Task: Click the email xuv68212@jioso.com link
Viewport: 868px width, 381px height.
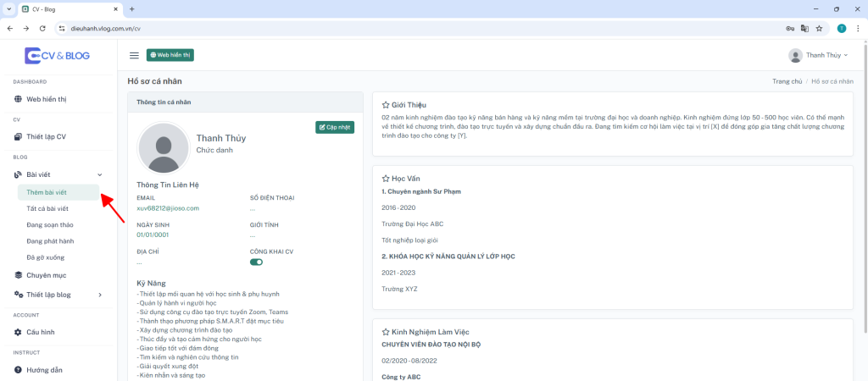Action: pos(168,208)
